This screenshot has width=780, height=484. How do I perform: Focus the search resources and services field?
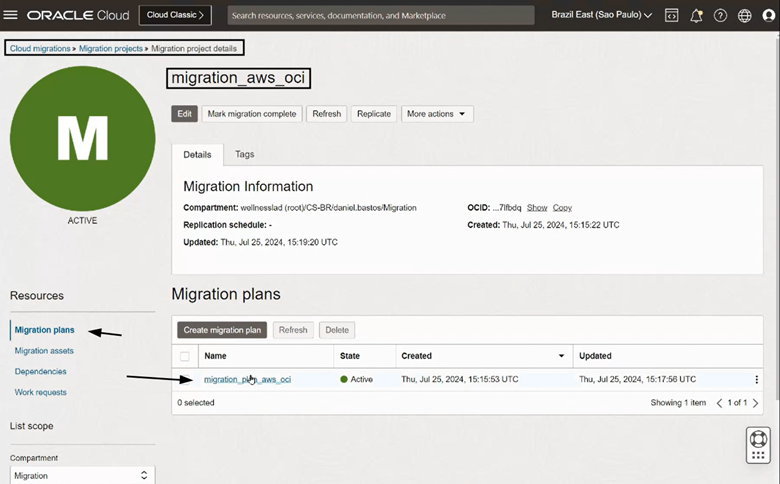(x=381, y=15)
